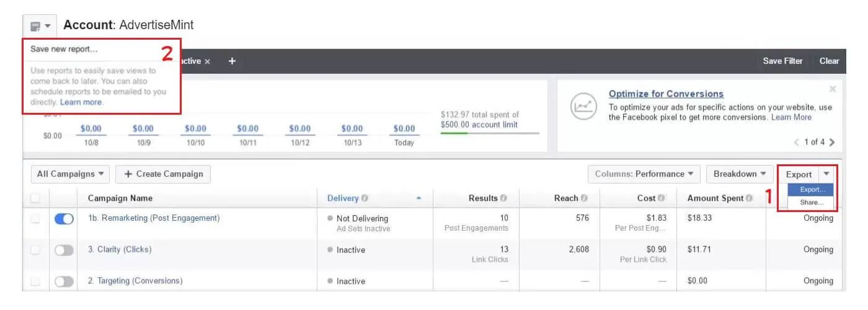Open the Optimize for Conversions link
The width and height of the screenshot is (868, 310).
(x=666, y=94)
